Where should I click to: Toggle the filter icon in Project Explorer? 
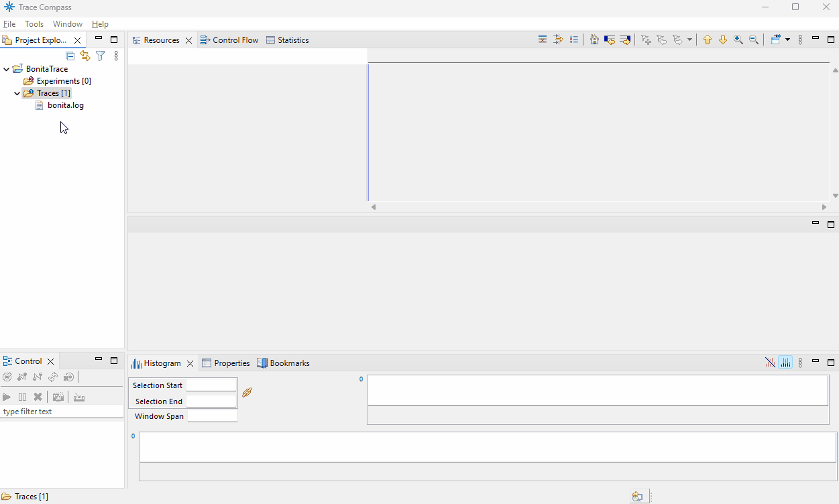(100, 56)
